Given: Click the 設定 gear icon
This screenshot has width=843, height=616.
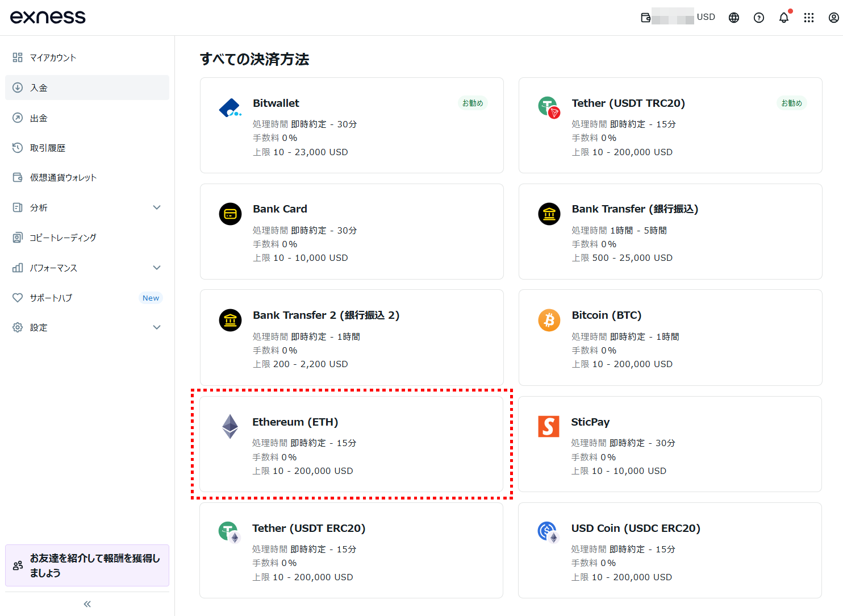Looking at the screenshot, I should click(18, 327).
